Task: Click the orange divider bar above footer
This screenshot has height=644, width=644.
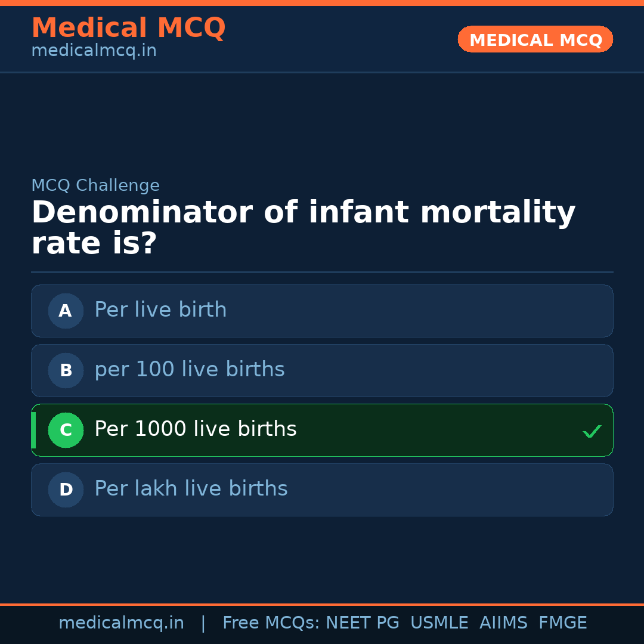Action: pyautogui.click(x=322, y=604)
